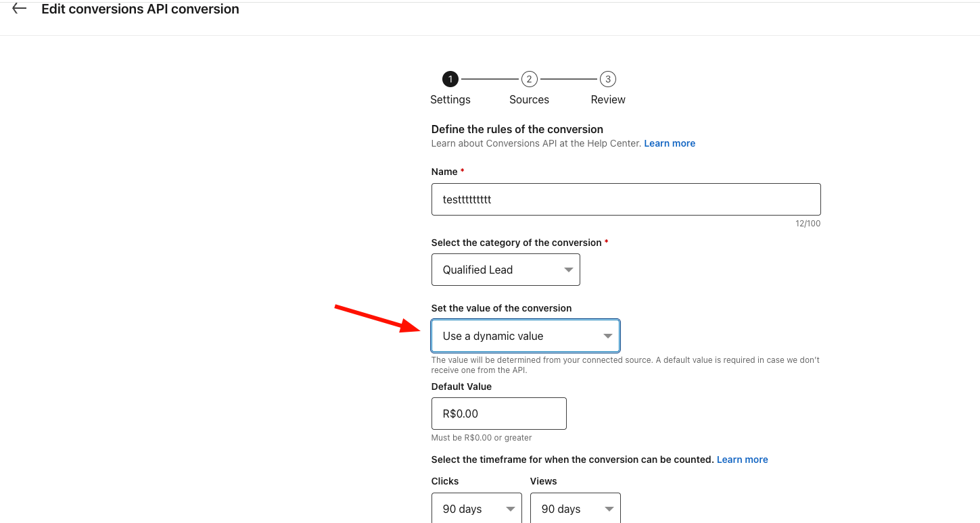This screenshot has height=523, width=980.
Task: Go to the Review step label
Action: point(608,99)
